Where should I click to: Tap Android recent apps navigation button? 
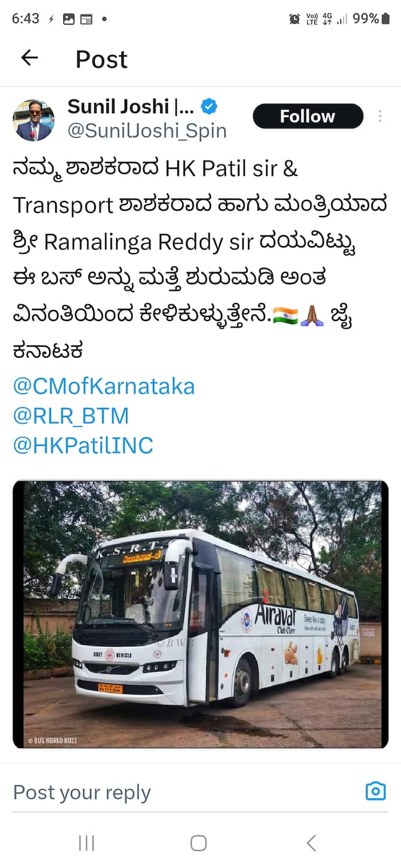tap(87, 843)
